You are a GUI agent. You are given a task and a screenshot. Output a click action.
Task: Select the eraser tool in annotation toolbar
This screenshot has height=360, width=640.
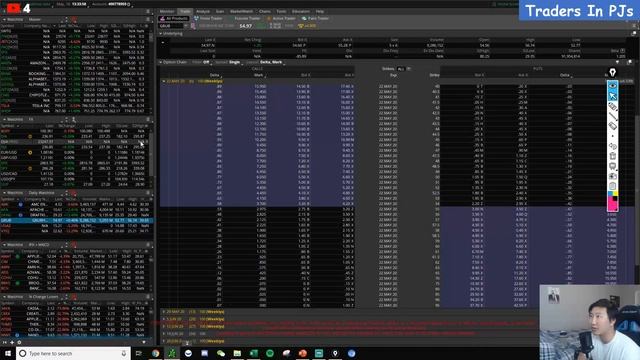tap(613, 126)
